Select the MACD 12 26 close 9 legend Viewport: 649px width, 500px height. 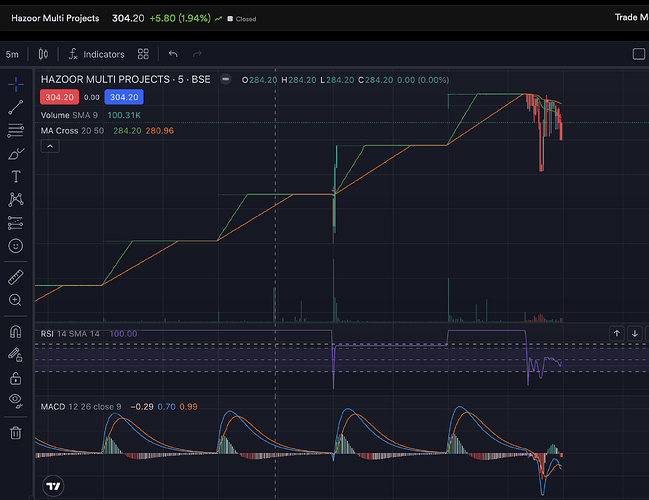pyautogui.click(x=81, y=407)
